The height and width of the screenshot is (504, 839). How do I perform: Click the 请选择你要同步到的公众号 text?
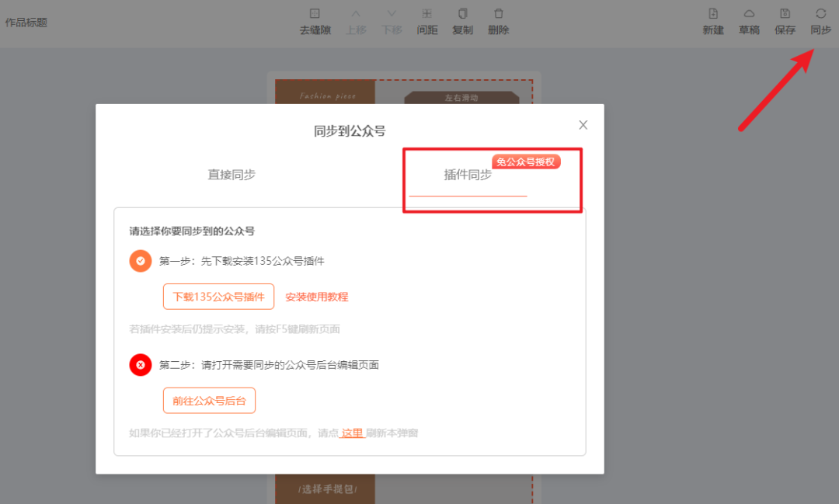point(192,231)
